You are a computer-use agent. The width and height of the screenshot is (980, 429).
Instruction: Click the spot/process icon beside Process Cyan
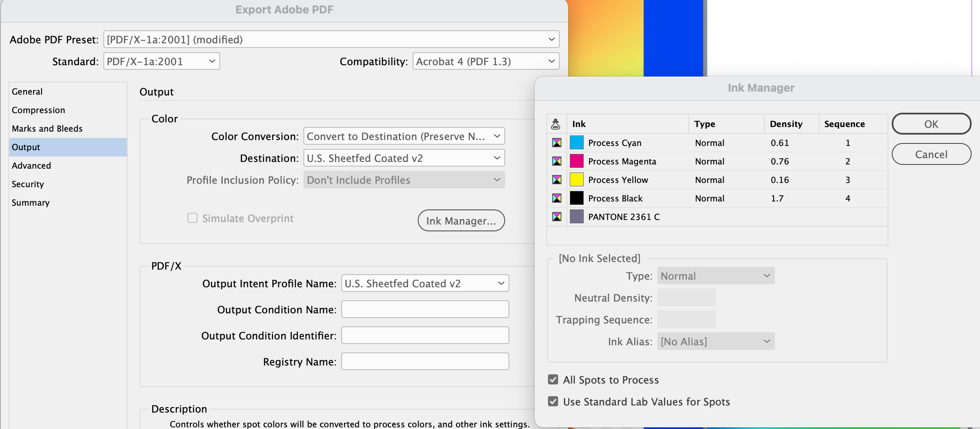[x=556, y=143]
